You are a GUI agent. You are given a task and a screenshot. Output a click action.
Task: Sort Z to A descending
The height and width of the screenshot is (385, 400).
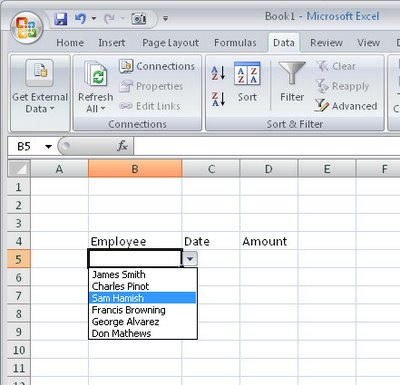click(x=218, y=99)
